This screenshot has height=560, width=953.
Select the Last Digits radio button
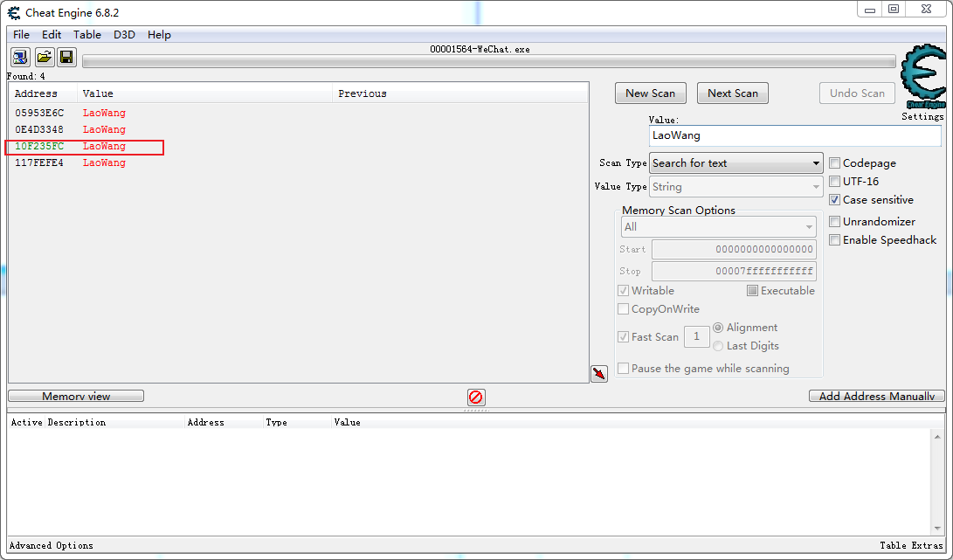tap(718, 346)
